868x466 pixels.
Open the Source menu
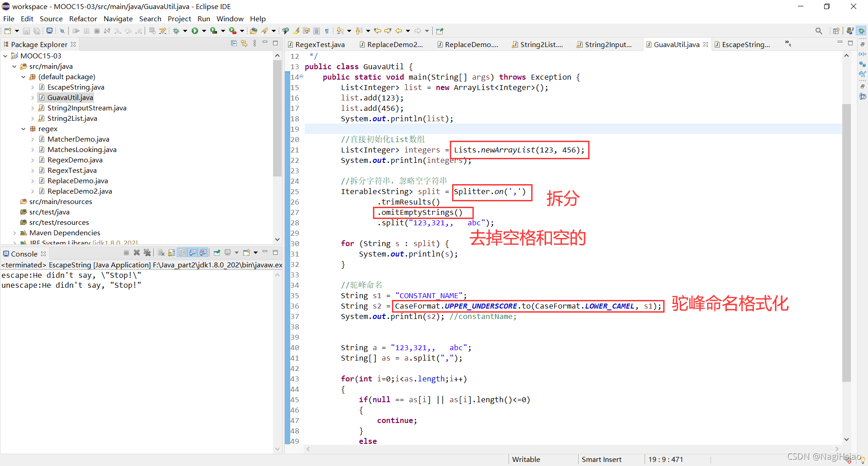tap(51, 19)
